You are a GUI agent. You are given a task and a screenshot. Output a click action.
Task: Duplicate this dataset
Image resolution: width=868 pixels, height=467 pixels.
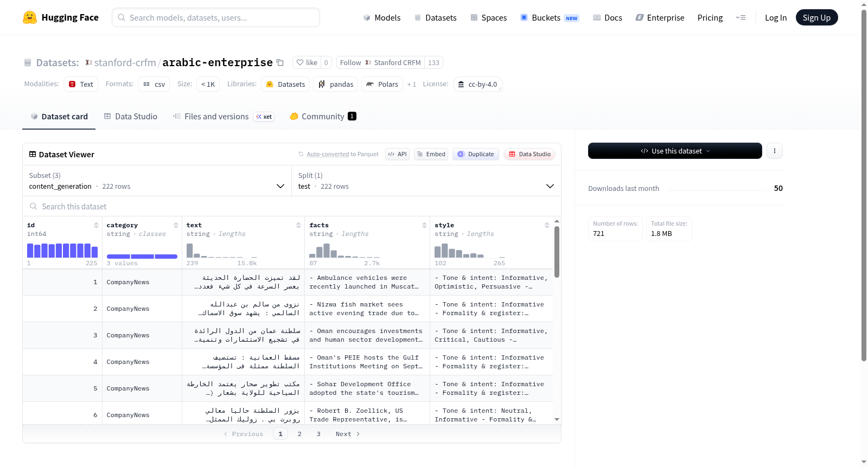pyautogui.click(x=476, y=154)
